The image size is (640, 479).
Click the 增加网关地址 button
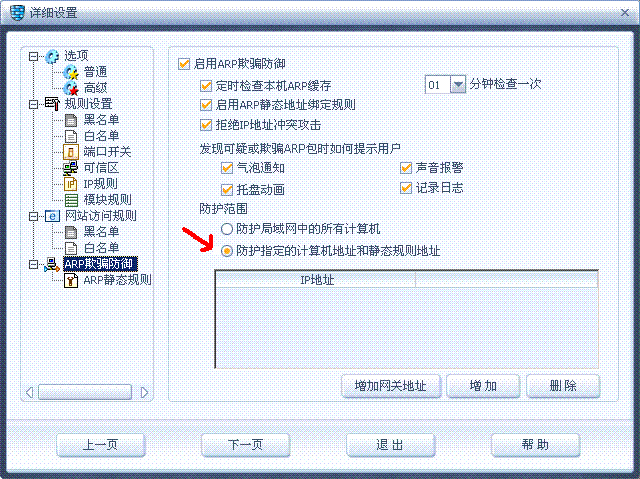click(x=391, y=386)
